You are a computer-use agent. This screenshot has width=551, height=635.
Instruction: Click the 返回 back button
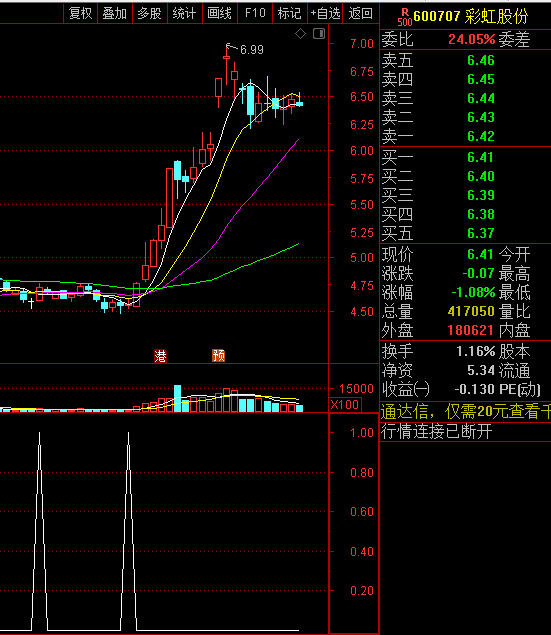(x=360, y=13)
